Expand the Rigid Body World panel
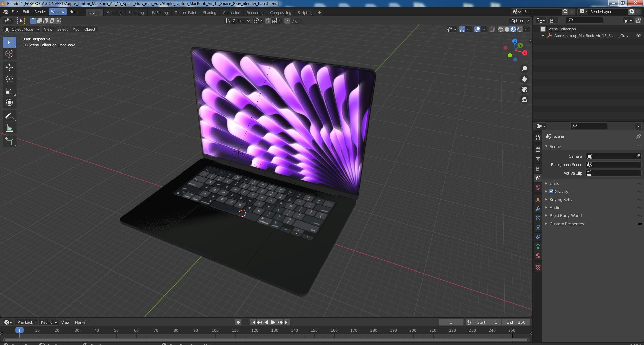644x345 pixels. coord(565,215)
